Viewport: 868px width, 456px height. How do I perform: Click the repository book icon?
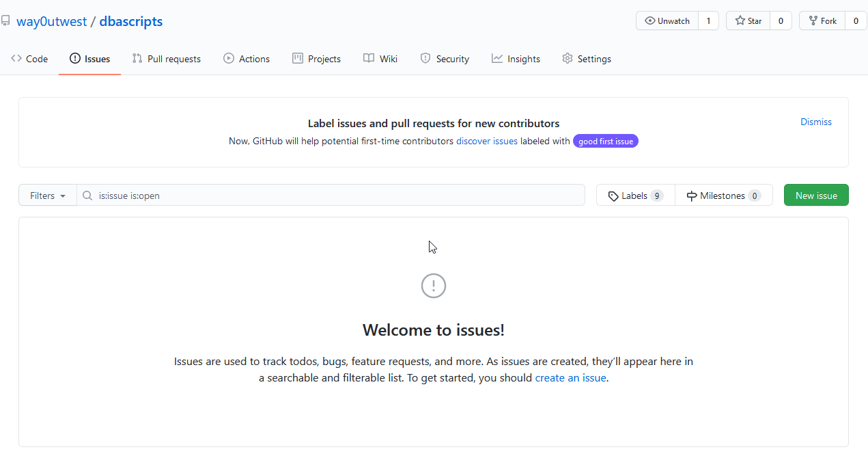[5, 21]
